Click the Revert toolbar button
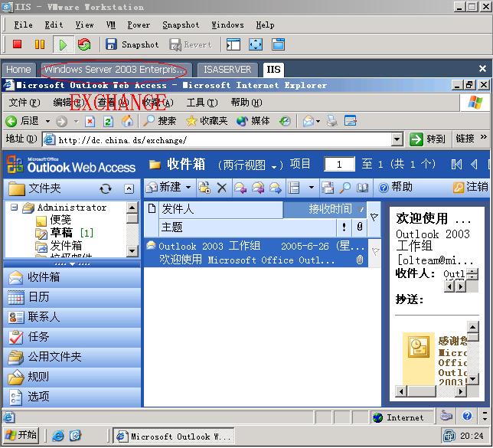 coord(191,44)
